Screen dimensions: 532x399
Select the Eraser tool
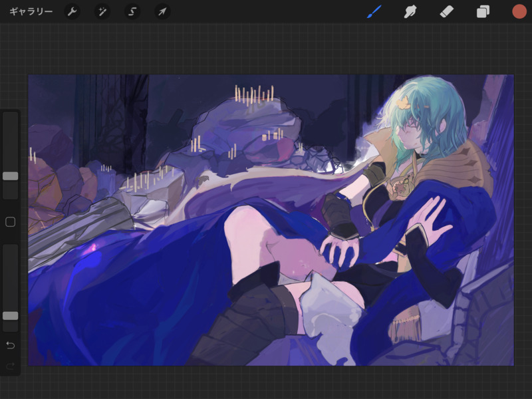[446, 12]
